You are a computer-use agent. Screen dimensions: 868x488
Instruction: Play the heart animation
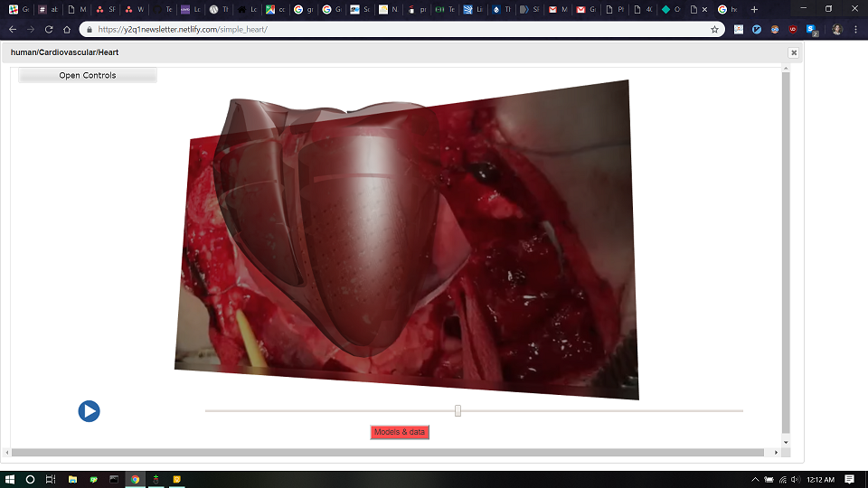(x=90, y=411)
